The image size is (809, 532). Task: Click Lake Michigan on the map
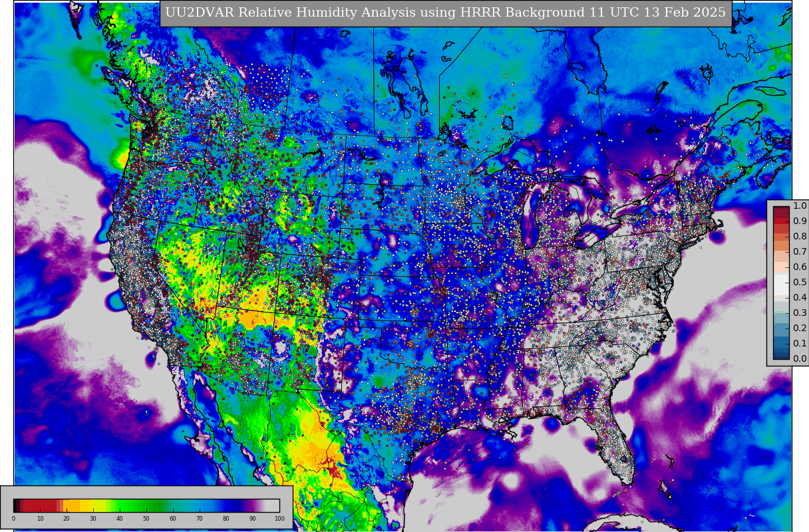(530, 216)
